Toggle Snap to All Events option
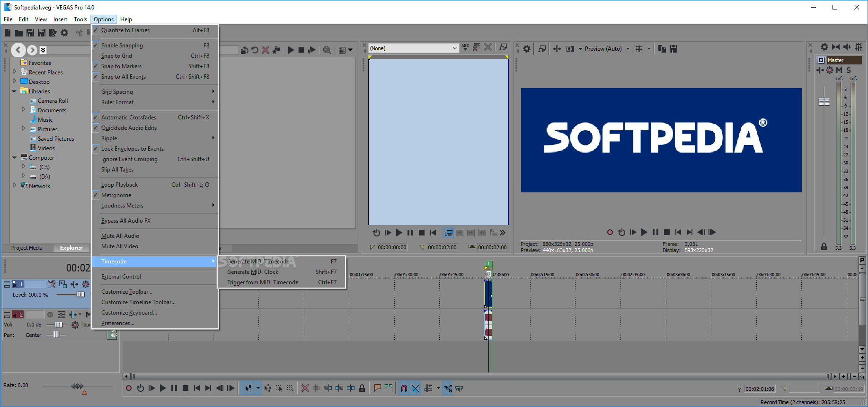 click(155, 77)
